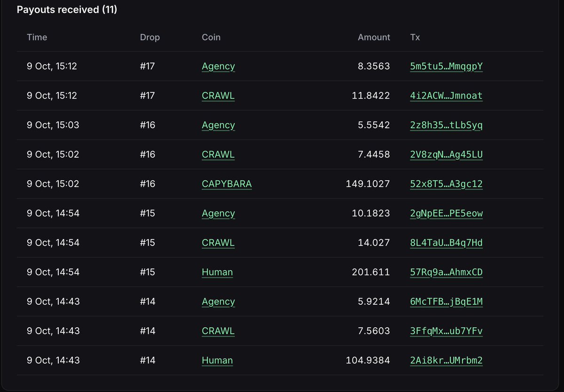The image size is (564, 392).
Task: Click drop #17 in the 8.3563 row
Action: click(148, 66)
